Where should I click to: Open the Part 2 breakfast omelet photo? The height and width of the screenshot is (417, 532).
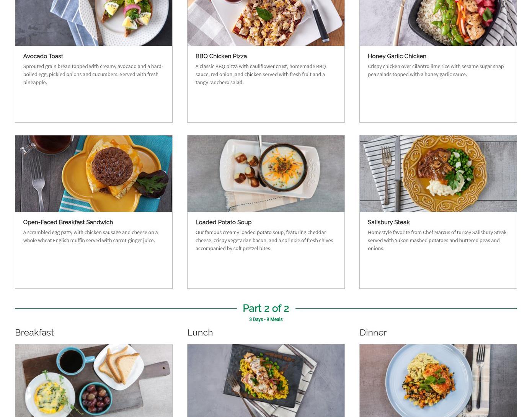click(x=94, y=381)
